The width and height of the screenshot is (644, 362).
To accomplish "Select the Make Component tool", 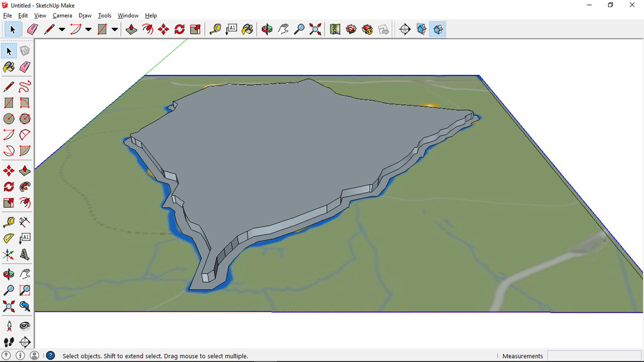I will pyautogui.click(x=25, y=51).
